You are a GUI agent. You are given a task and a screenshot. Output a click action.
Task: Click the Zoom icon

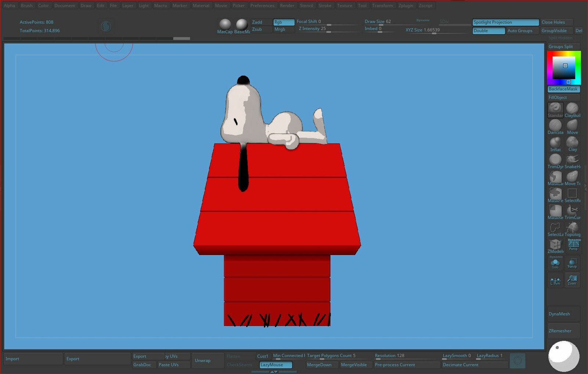pos(572,280)
